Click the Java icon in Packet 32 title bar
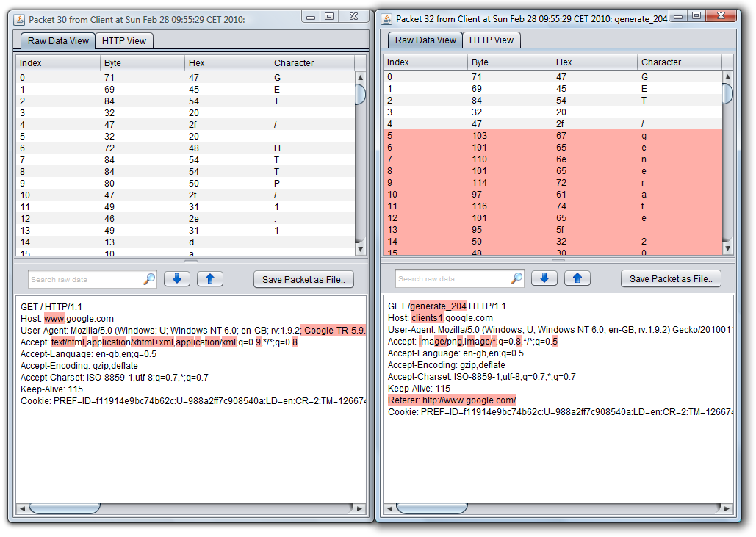The image size is (756, 537). (x=386, y=19)
